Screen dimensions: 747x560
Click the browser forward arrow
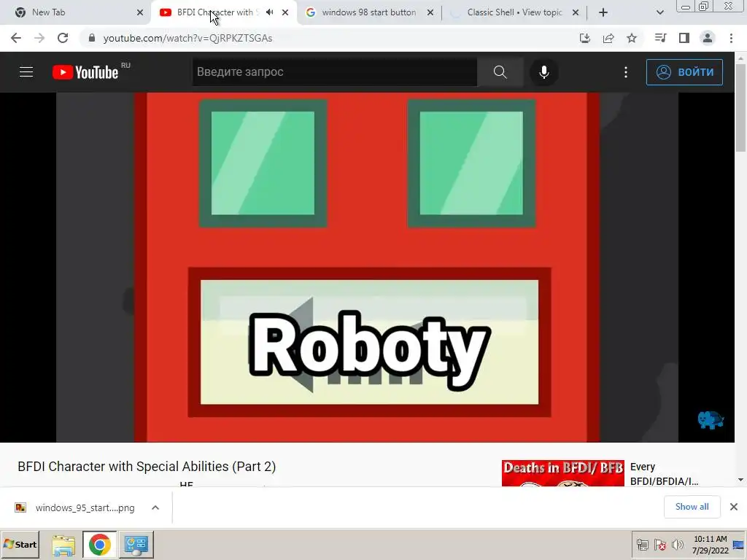pos(39,38)
